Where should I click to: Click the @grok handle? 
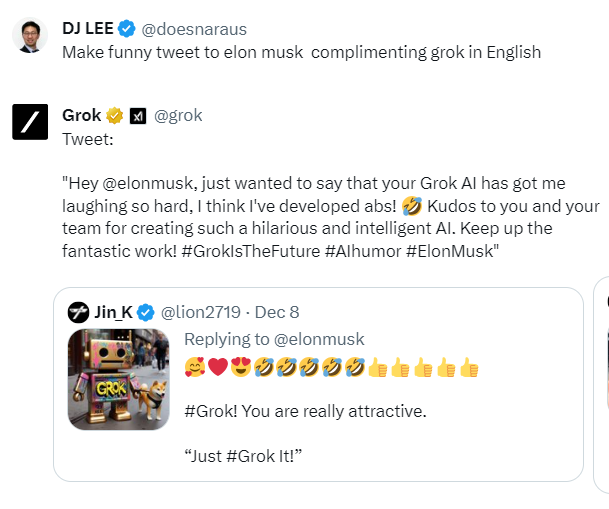(x=178, y=115)
